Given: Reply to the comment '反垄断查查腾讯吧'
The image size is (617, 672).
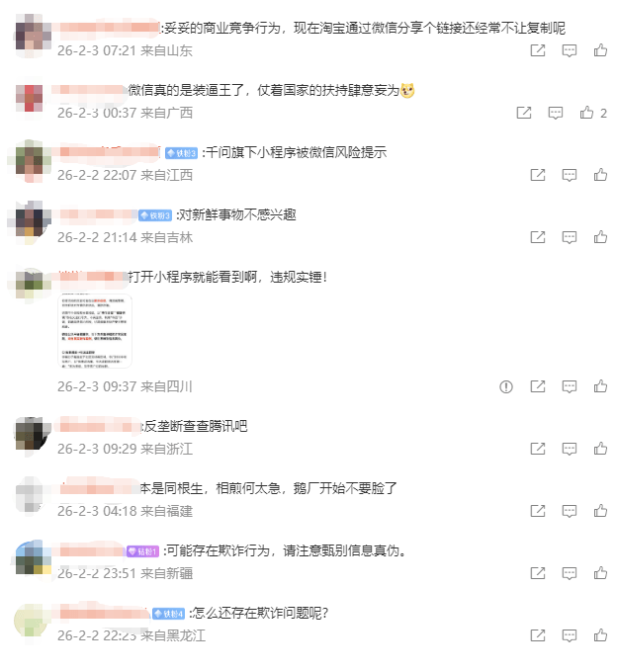Looking at the screenshot, I should (x=569, y=449).
